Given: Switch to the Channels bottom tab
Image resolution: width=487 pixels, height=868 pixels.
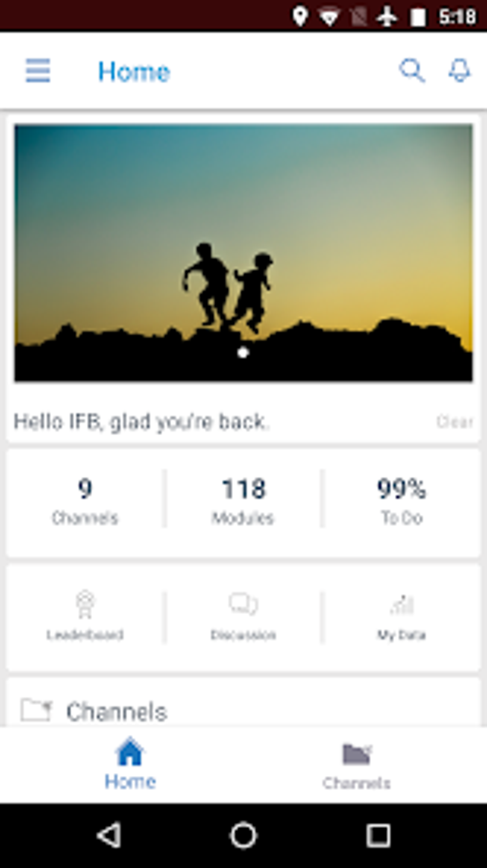Looking at the screenshot, I should (x=356, y=763).
